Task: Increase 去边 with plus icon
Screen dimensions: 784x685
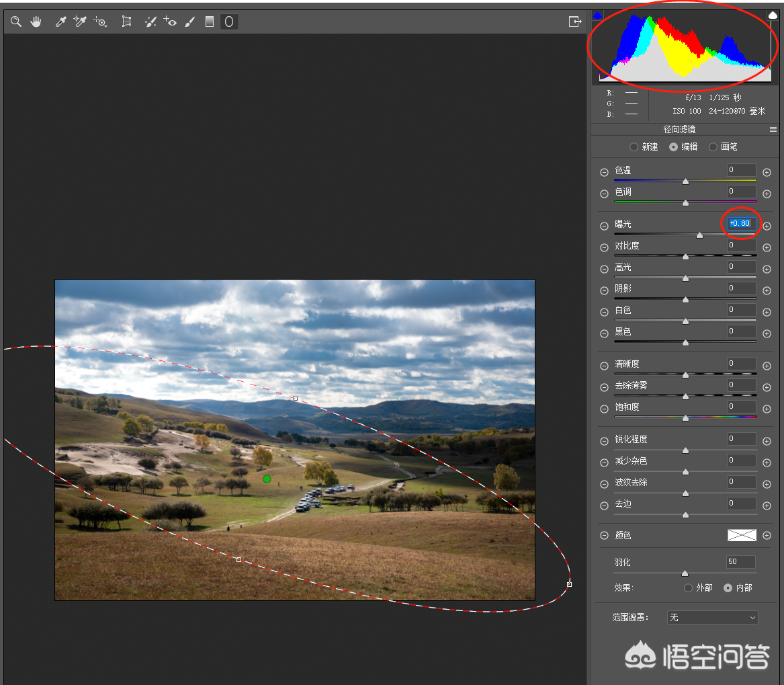Action: coord(767,506)
